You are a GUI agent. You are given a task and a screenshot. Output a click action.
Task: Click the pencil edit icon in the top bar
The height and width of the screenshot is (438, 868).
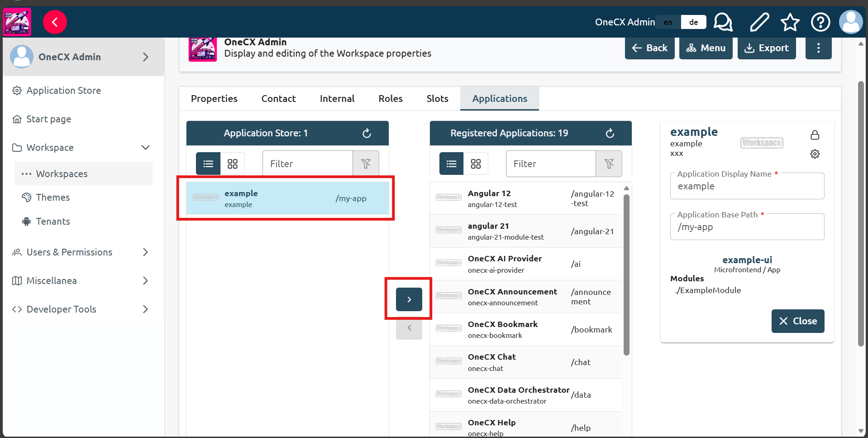click(x=759, y=22)
